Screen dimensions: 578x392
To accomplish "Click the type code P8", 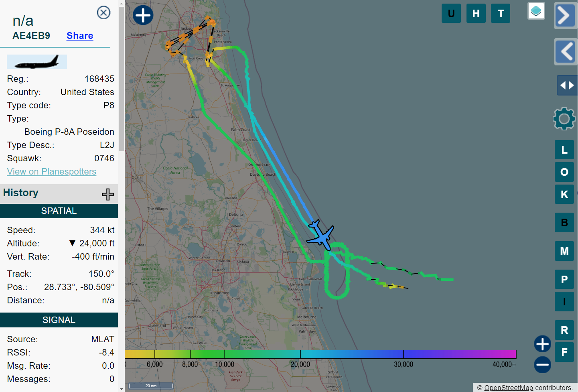I will coord(109,106).
